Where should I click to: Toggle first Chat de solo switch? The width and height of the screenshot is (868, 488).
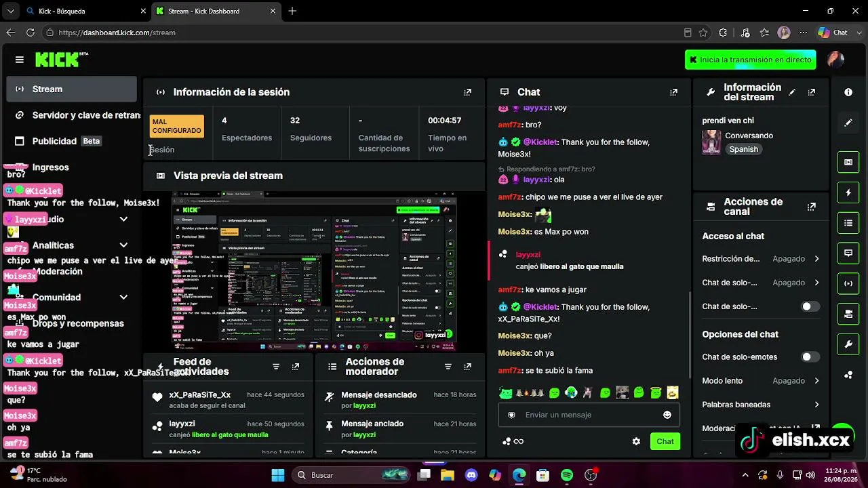809,306
